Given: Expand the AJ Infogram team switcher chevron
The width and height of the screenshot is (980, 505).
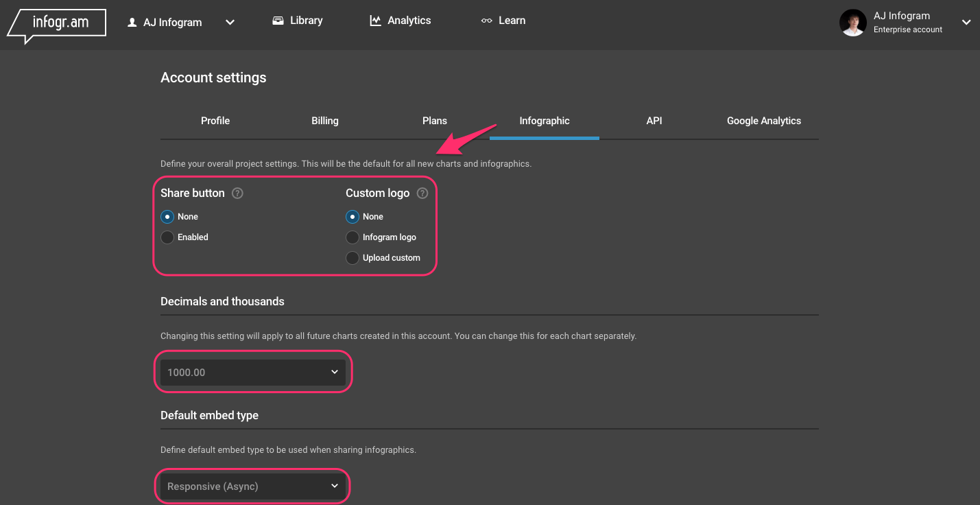Looking at the screenshot, I should point(230,22).
